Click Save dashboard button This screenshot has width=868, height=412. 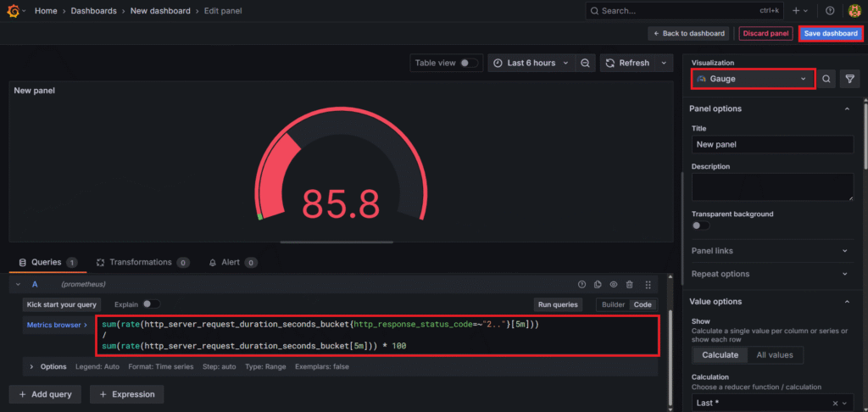point(831,33)
